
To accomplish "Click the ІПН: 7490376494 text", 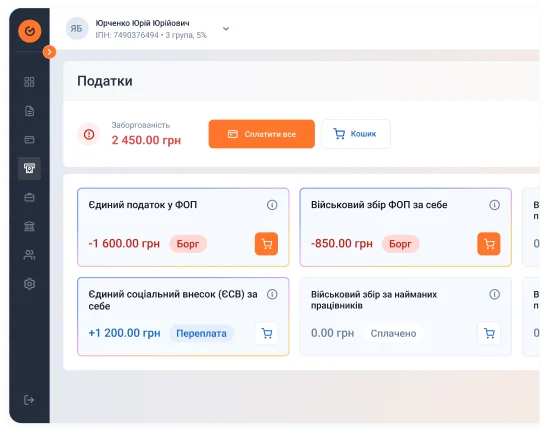I will [x=127, y=35].
